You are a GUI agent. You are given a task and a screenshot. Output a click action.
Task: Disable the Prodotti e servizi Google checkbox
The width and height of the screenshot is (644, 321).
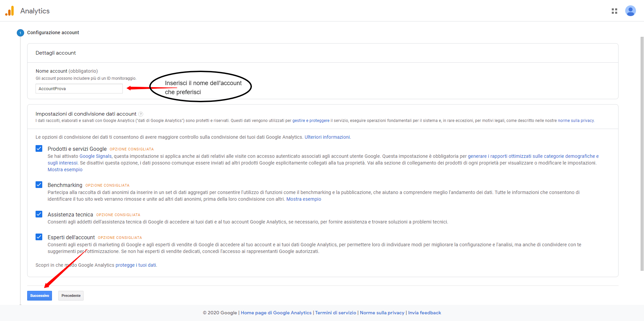(x=39, y=148)
